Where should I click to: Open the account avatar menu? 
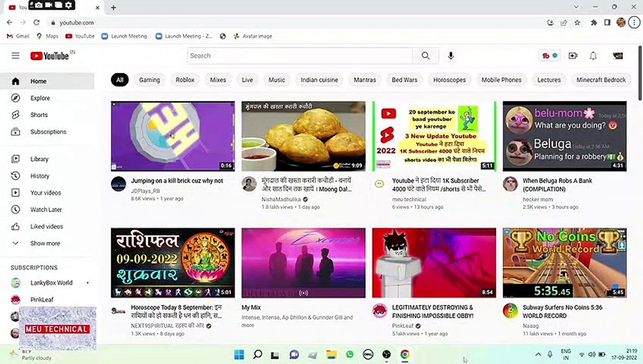pyautogui.click(x=618, y=56)
